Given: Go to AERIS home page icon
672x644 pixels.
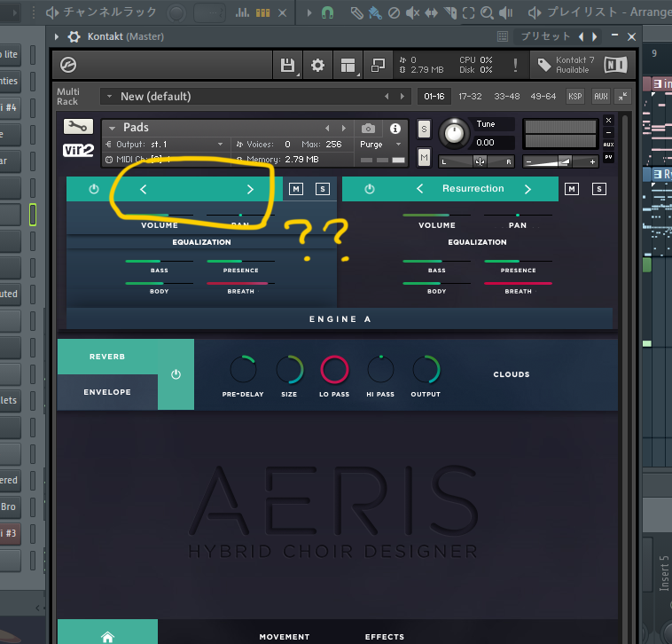Looking at the screenshot, I should tap(107, 636).
